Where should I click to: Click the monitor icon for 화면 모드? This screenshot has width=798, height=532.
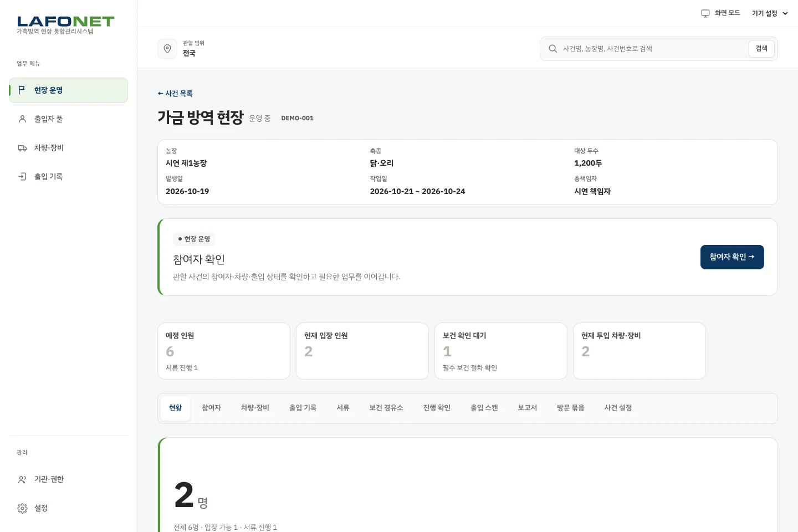(705, 13)
